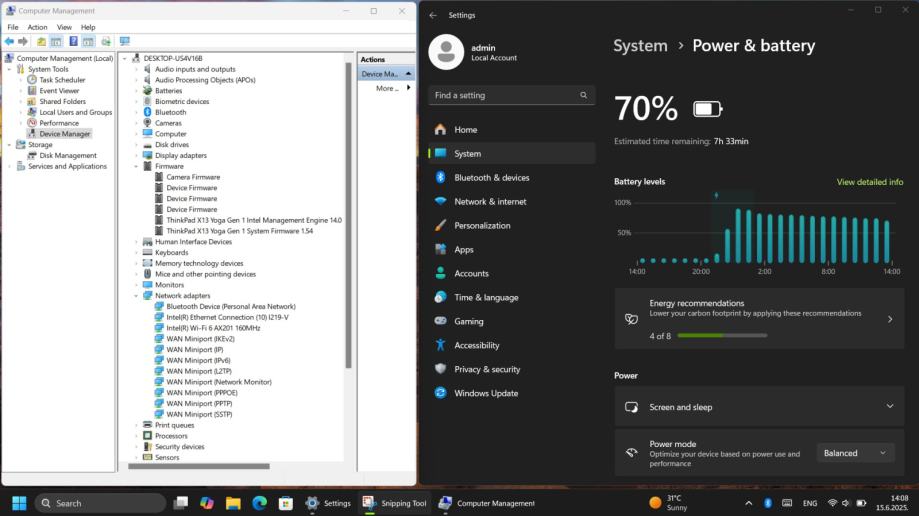This screenshot has height=516, width=919.
Task: Open Bluetooth & devices in Settings
Action: pyautogui.click(x=512, y=178)
